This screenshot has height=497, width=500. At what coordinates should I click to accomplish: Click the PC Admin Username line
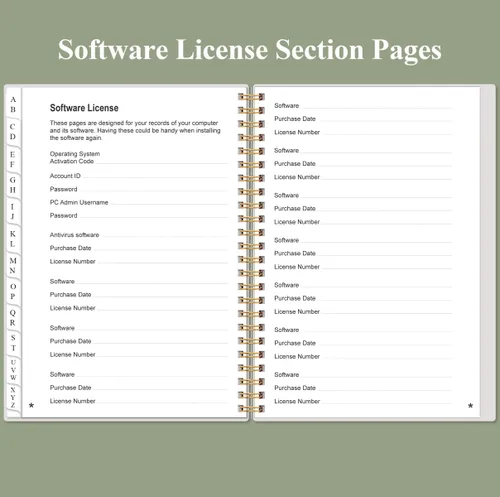tap(139, 202)
